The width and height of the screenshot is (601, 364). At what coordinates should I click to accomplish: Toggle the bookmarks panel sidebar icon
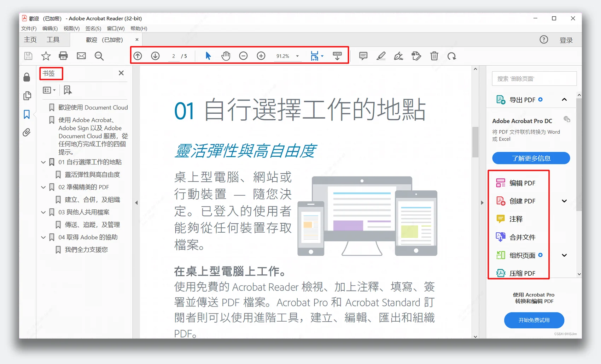click(27, 114)
